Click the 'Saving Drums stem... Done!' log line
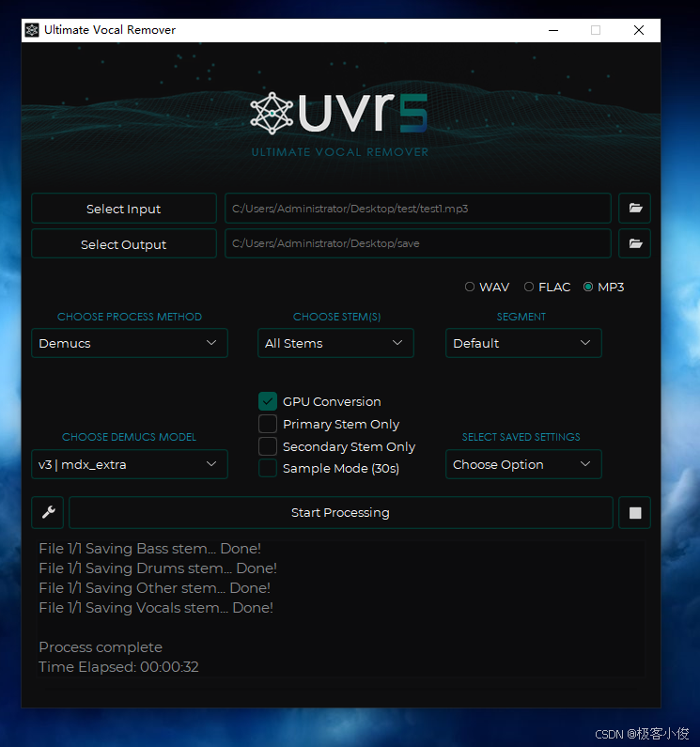Image resolution: width=700 pixels, height=747 pixels. point(158,568)
